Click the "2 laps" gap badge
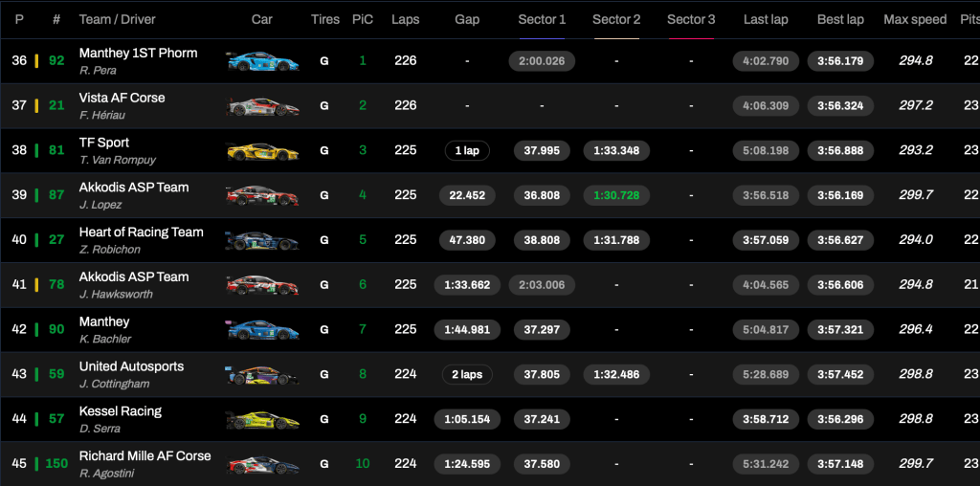980x486 pixels. pyautogui.click(x=467, y=375)
